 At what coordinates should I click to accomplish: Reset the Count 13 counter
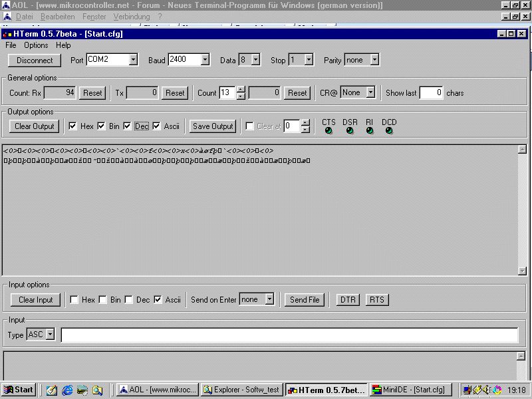297,93
